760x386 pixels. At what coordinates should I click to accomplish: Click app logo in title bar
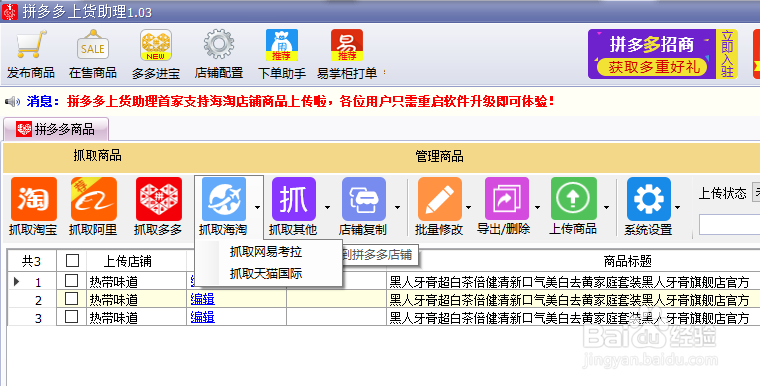[10, 12]
